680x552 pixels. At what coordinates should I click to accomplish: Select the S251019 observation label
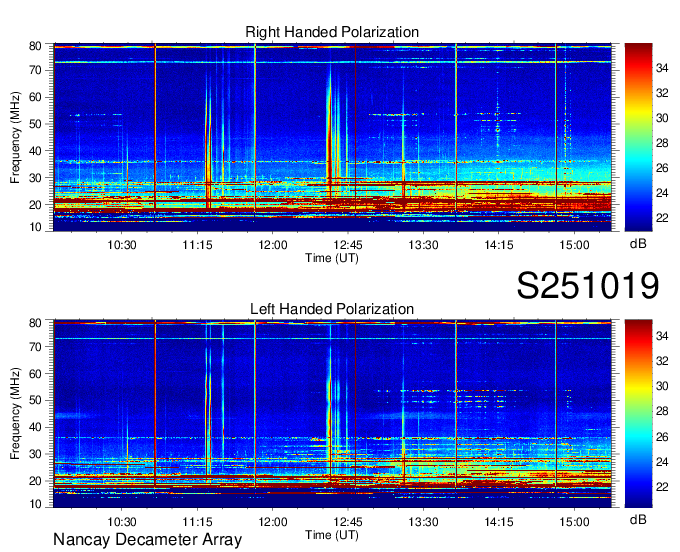tap(587, 287)
